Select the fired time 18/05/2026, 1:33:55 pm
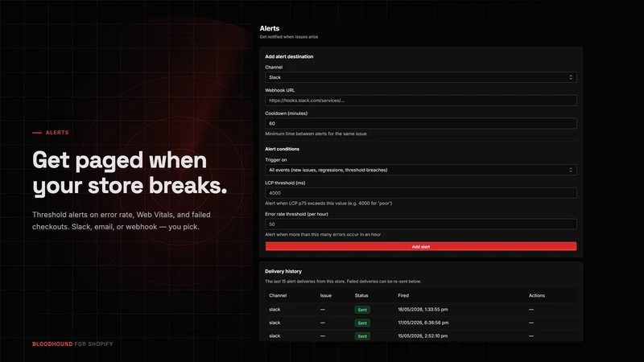The height and width of the screenshot is (362, 644). point(423,310)
